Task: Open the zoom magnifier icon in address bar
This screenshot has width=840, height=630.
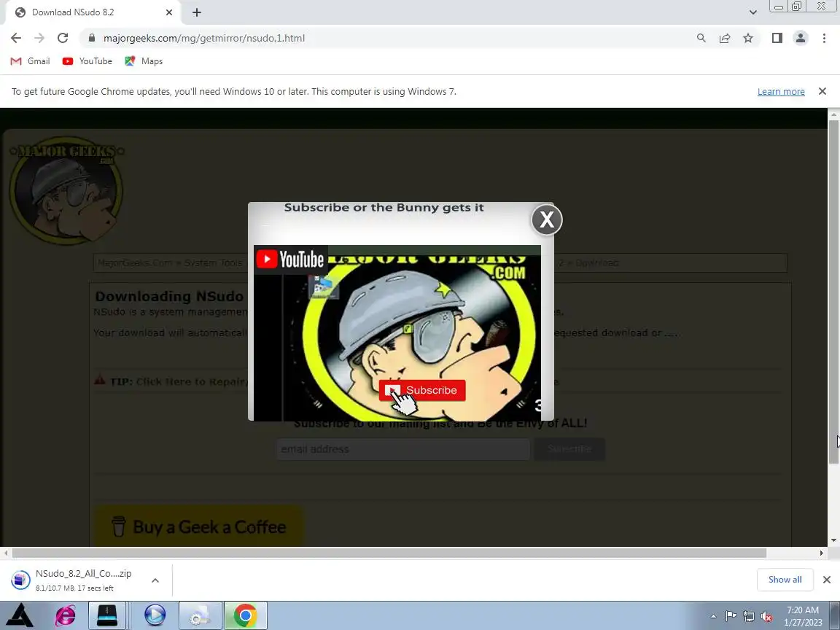Action: [701, 38]
